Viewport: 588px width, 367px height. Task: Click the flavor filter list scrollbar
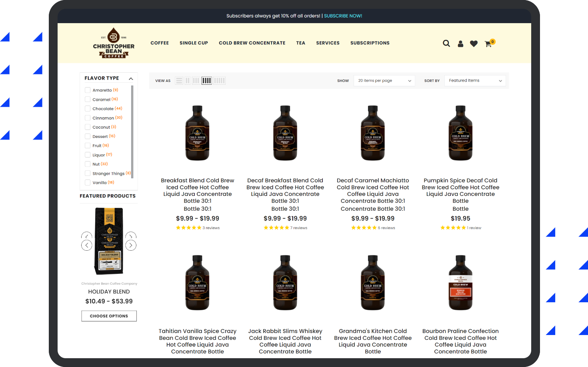coord(132,132)
